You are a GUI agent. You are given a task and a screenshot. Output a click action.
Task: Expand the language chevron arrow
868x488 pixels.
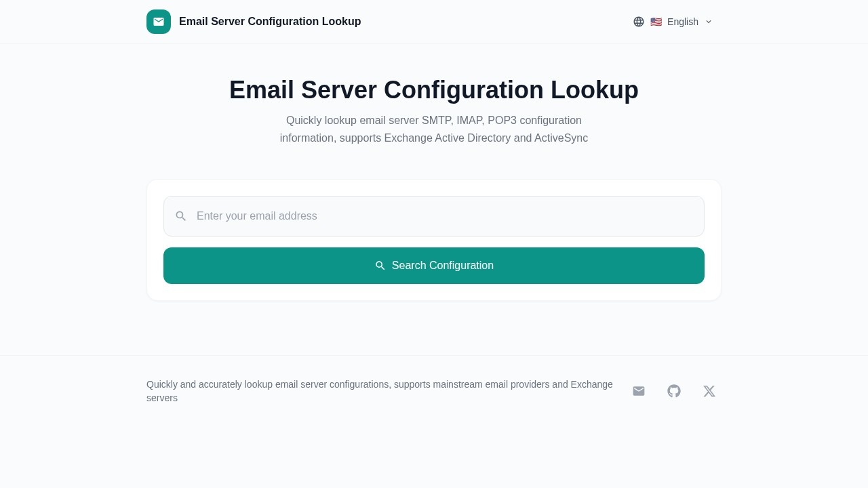coord(709,22)
